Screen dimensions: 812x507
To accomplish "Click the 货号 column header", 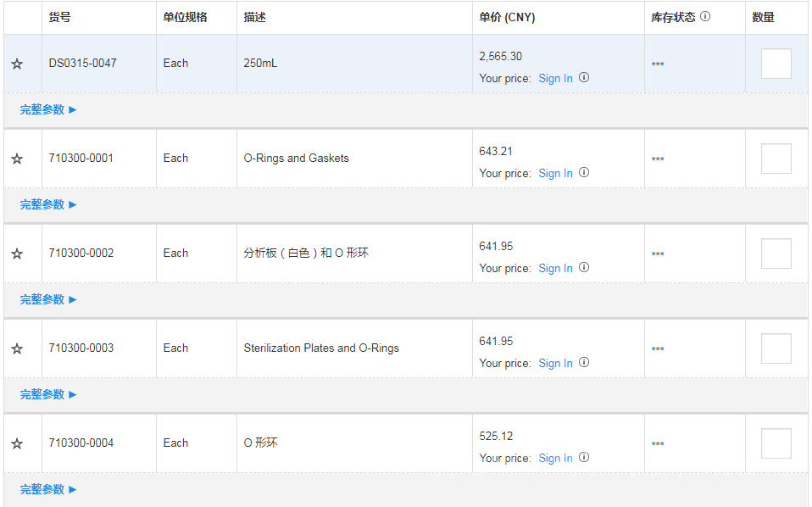I will [59, 17].
